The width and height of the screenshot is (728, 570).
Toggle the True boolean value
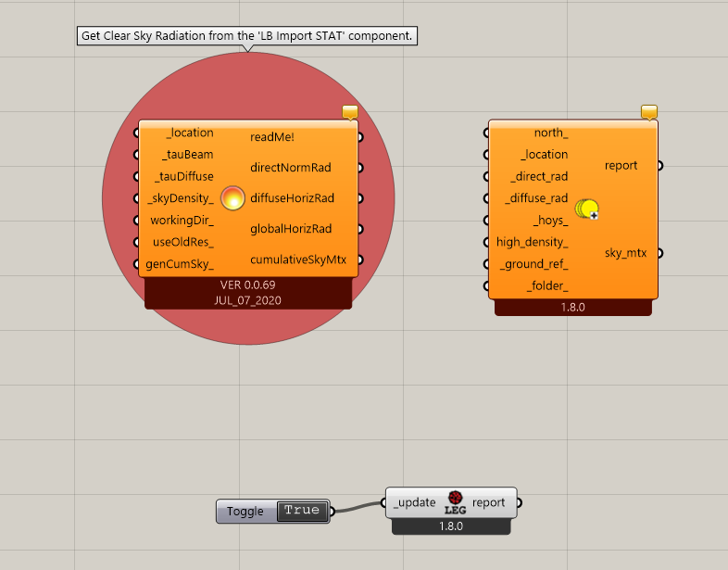pos(302,511)
